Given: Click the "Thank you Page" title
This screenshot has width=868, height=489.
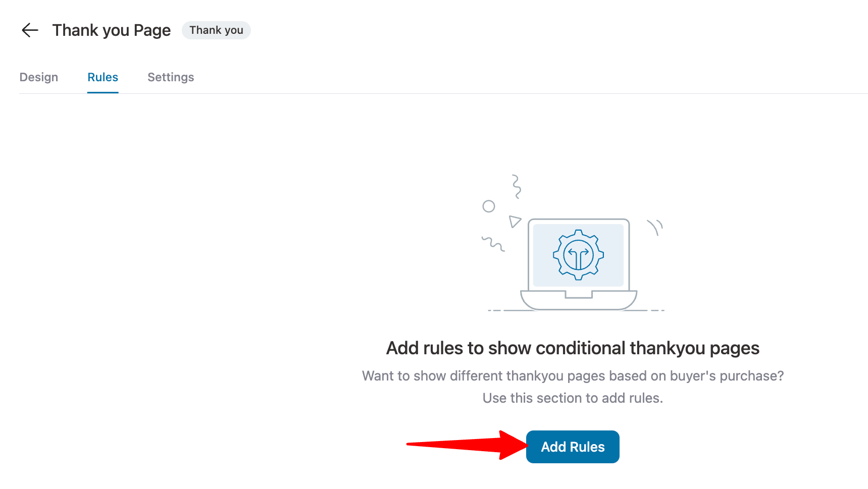Looking at the screenshot, I should tap(112, 30).
